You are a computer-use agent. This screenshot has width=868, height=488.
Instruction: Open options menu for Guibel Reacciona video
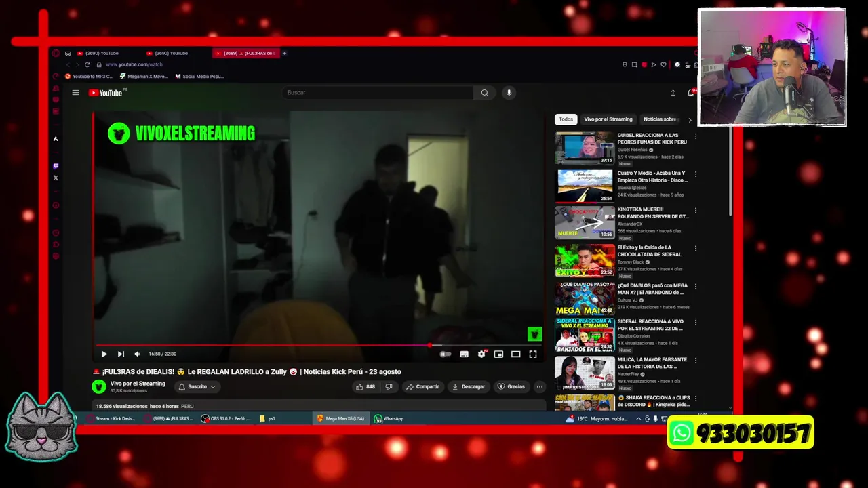pos(695,136)
